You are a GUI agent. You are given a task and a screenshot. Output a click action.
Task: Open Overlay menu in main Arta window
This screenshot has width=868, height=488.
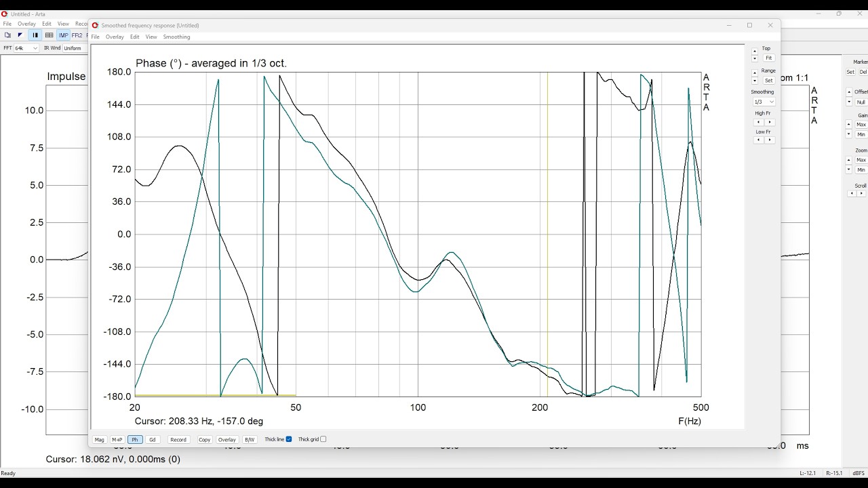[26, 24]
